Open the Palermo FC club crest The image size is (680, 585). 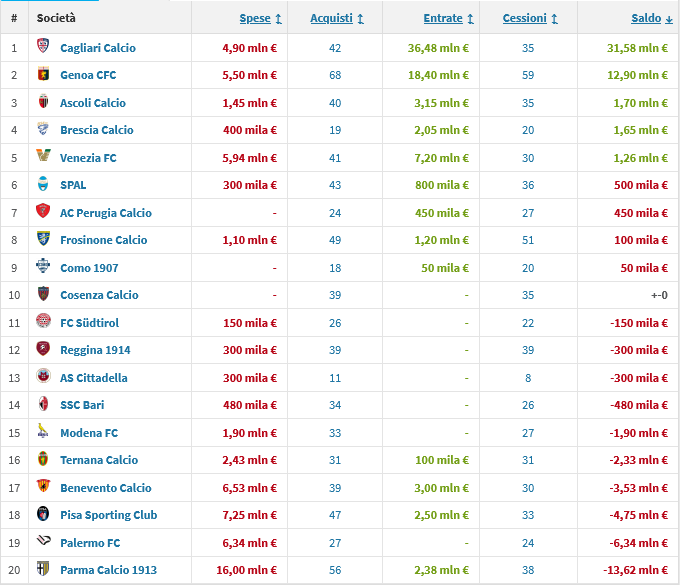43,540
